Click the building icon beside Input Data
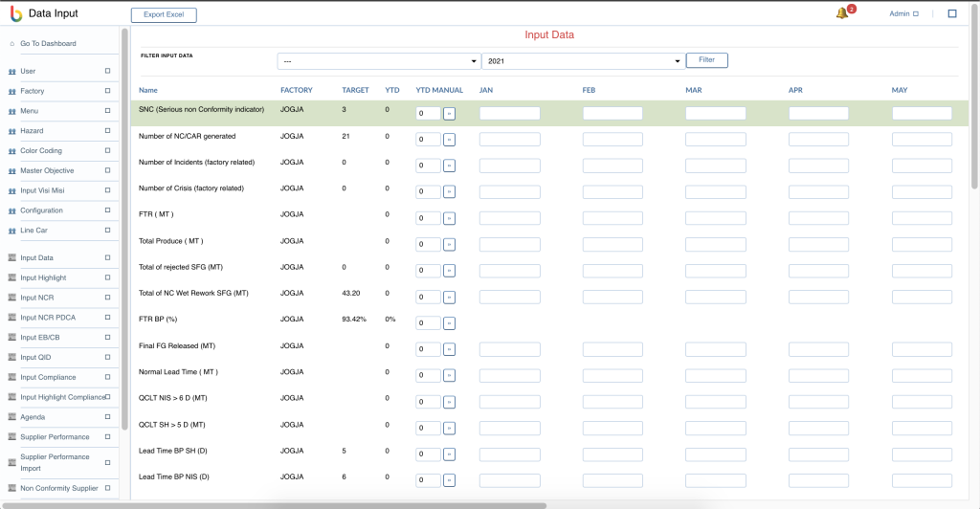The image size is (980, 509). 11,257
